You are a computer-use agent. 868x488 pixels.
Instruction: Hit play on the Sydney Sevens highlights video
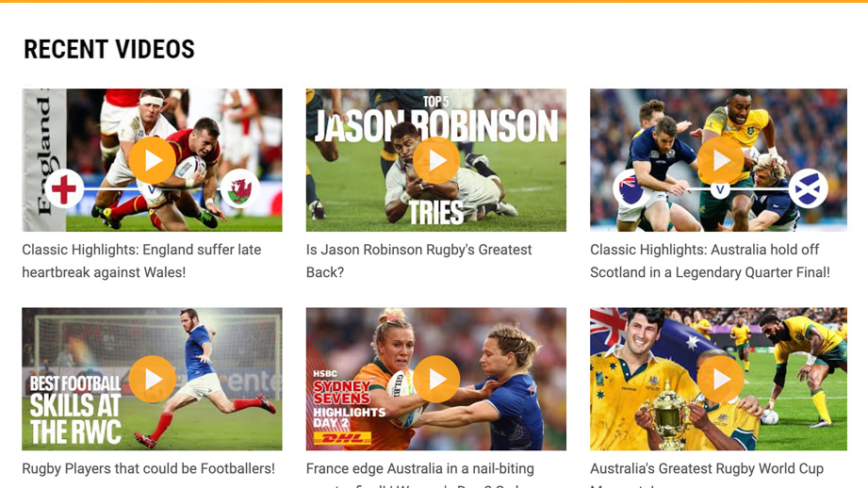click(x=436, y=379)
